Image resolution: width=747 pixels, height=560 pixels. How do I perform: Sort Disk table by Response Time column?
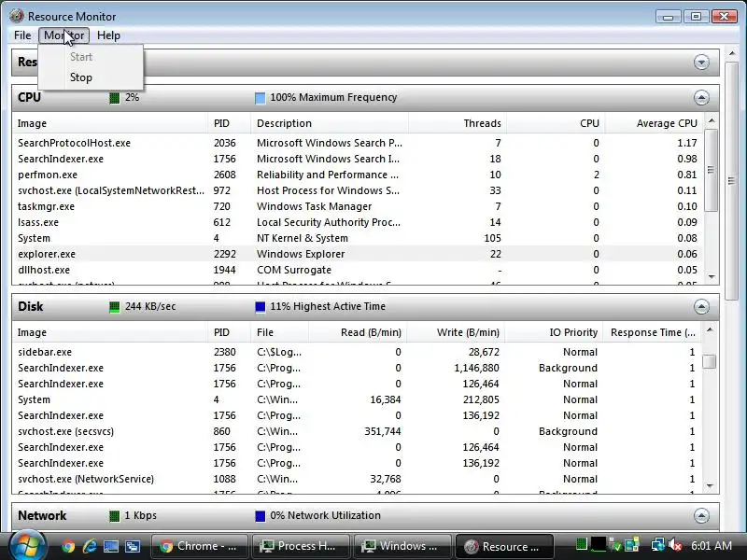click(652, 332)
